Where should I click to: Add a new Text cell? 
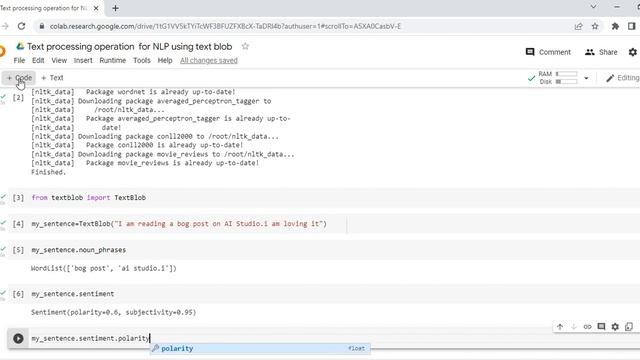point(52,78)
